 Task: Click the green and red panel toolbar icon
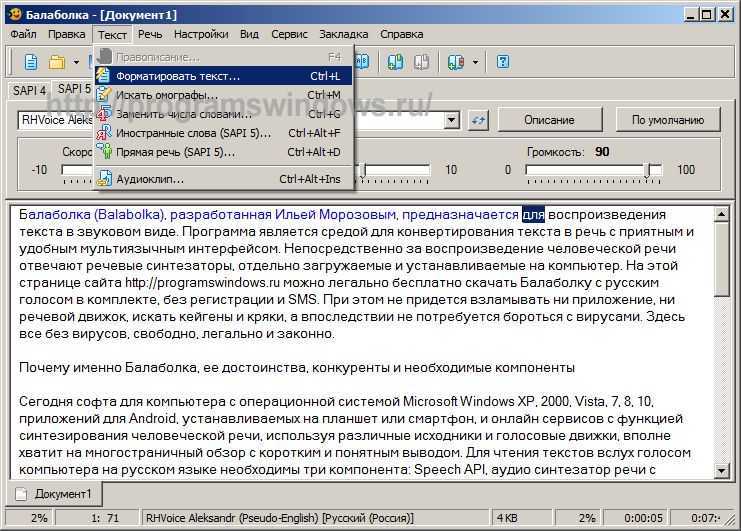456,62
